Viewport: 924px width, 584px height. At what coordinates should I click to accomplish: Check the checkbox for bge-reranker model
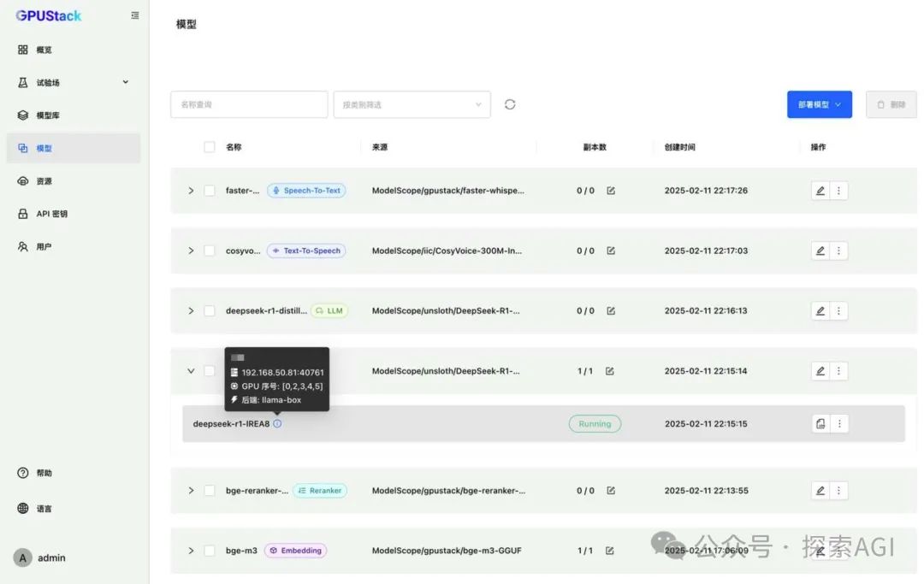tap(210, 490)
